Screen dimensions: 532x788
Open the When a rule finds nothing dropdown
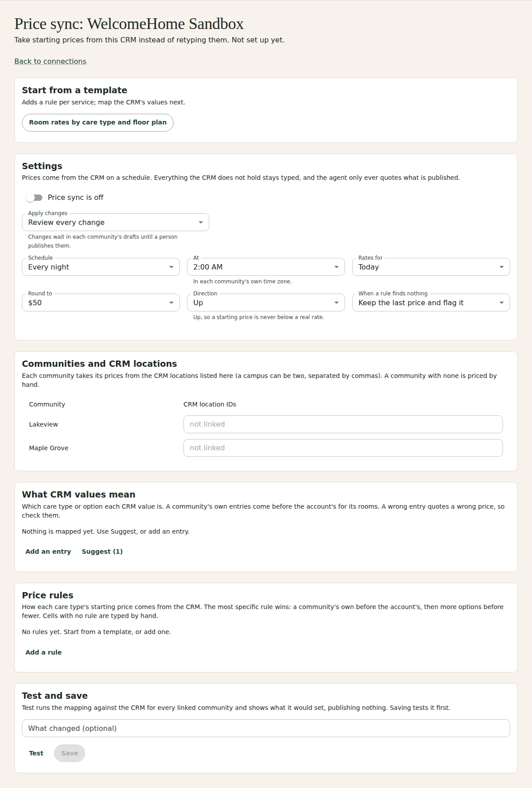pyautogui.click(x=431, y=303)
